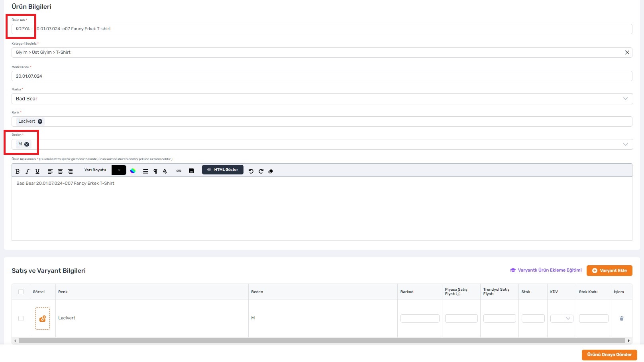644x362 pixels.
Task: Delete the Lacivert variant row with trash icon
Action: [x=621, y=318]
